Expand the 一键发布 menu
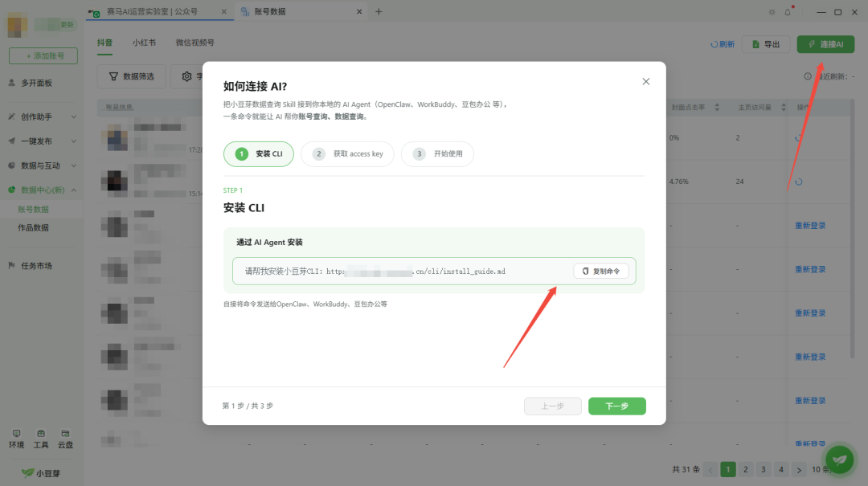Image resolution: width=868 pixels, height=486 pixels. point(42,141)
